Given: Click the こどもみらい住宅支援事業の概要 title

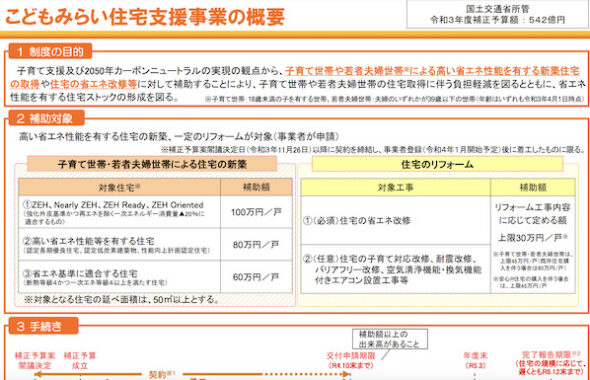Looking at the screenshot, I should pyautogui.click(x=145, y=17).
